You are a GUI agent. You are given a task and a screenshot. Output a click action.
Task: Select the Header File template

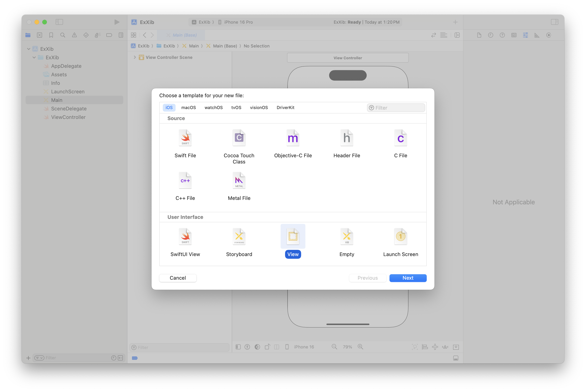click(x=347, y=138)
